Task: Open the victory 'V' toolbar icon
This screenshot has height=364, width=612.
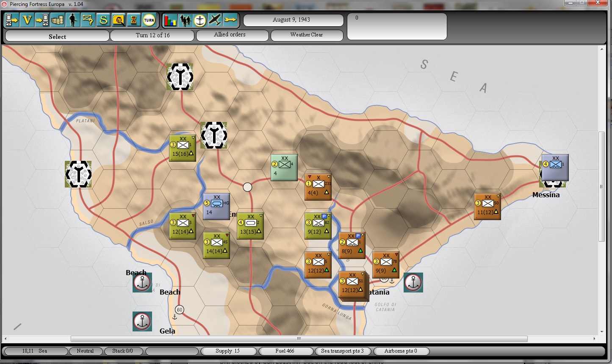Action: pyautogui.click(x=27, y=20)
